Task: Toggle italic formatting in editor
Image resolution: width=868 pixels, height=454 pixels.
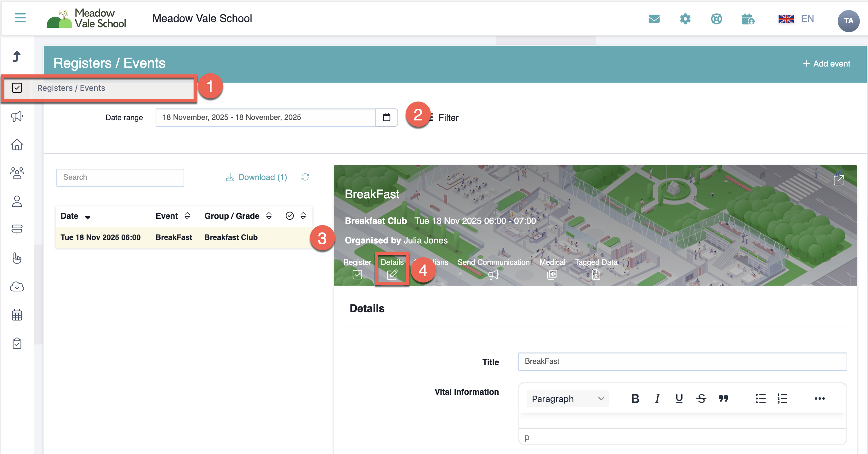Action: pyautogui.click(x=657, y=399)
